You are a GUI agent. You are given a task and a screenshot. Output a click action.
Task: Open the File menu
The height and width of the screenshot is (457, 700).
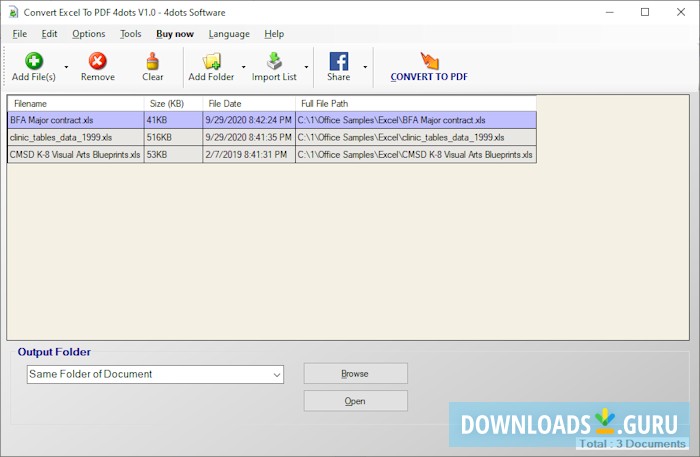click(20, 34)
